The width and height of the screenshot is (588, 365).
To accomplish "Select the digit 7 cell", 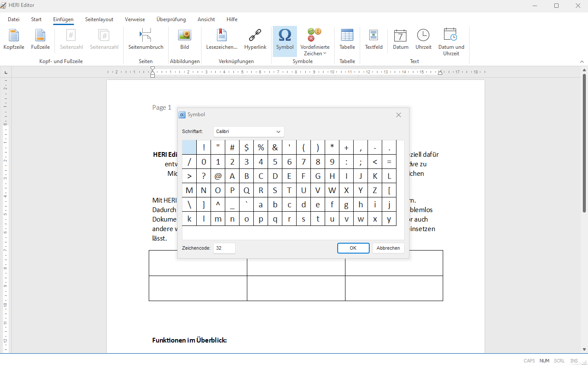I will point(304,162).
